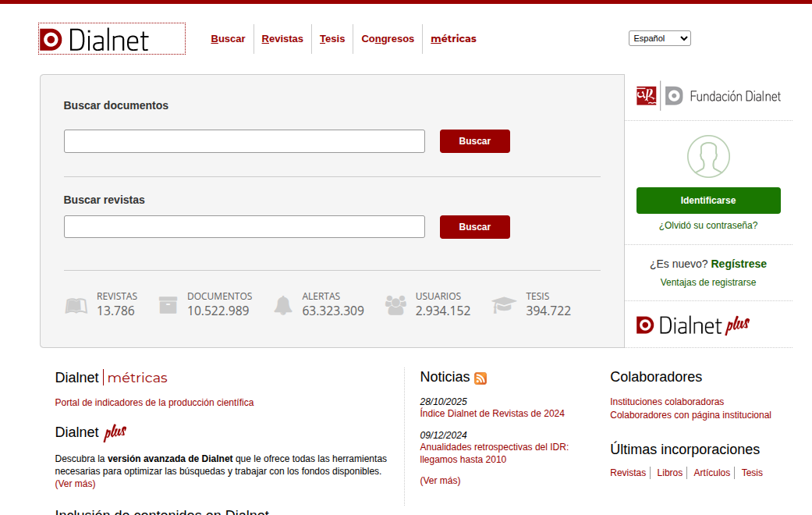Image resolution: width=812 pixels, height=515 pixels.
Task: Go to the Congresos menu item
Action: (x=388, y=39)
